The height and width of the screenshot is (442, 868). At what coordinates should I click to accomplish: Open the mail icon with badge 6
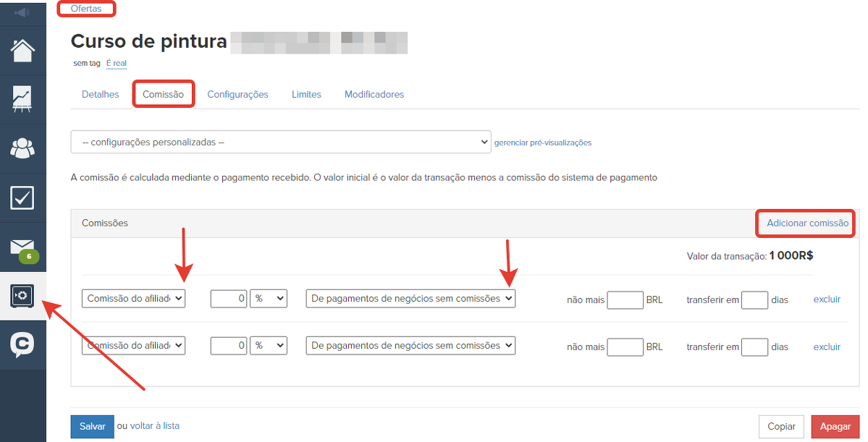(x=22, y=247)
